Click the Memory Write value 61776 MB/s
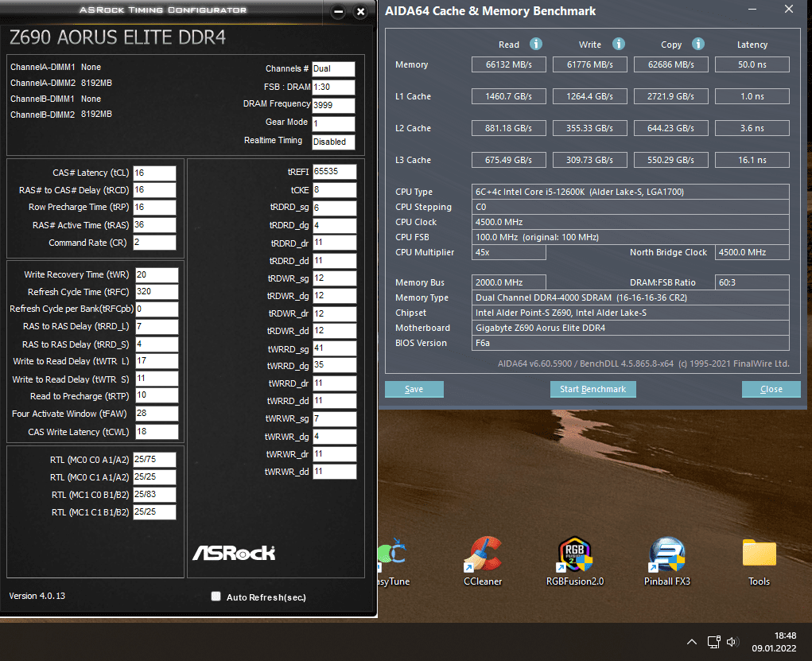The image size is (812, 661). tap(590, 64)
